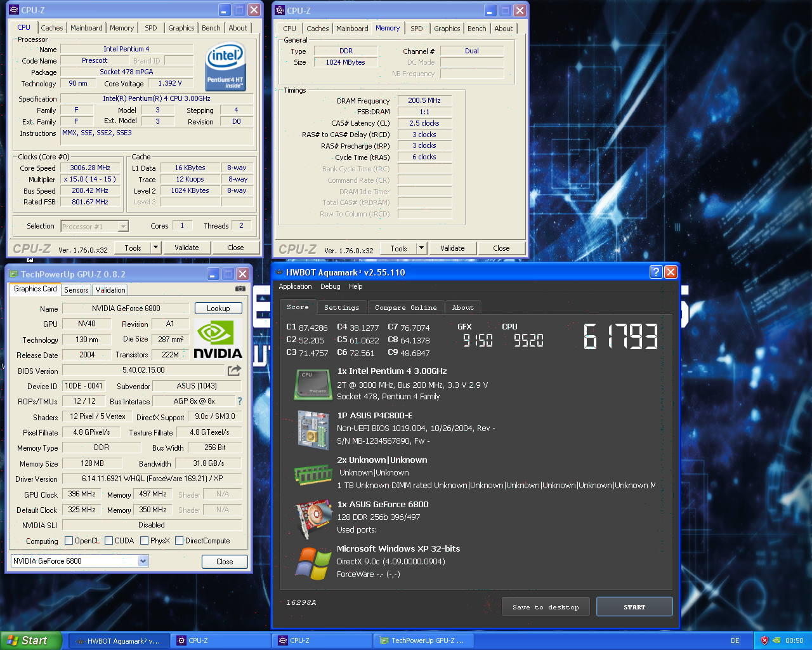Enable the CUDA checkbox

(x=109, y=541)
